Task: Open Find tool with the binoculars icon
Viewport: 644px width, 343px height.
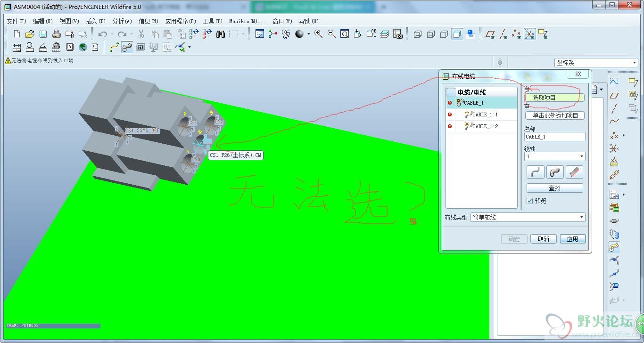Action: [x=220, y=34]
